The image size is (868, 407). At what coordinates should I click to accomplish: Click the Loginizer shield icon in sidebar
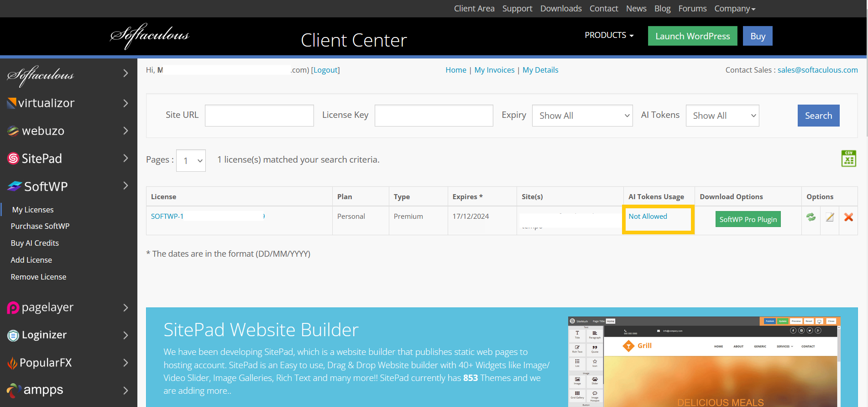[13, 335]
